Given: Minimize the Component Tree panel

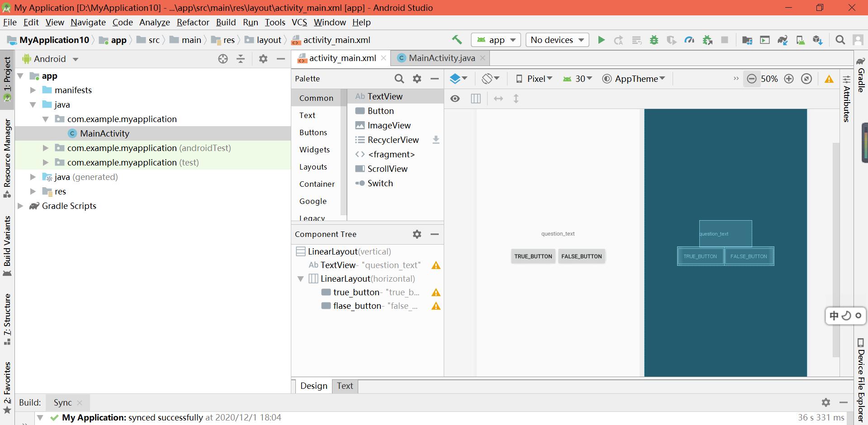Looking at the screenshot, I should [435, 234].
